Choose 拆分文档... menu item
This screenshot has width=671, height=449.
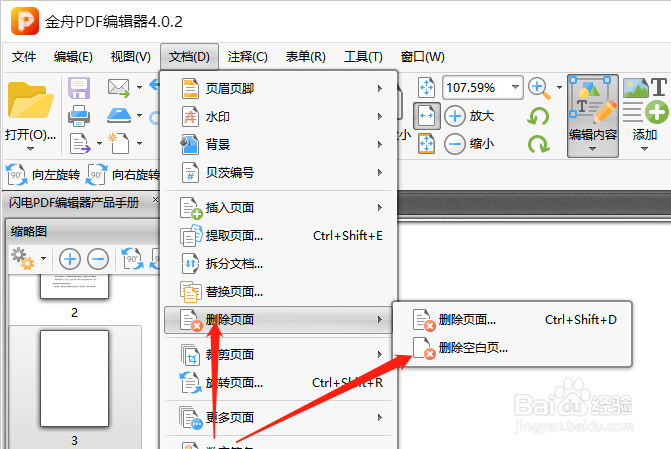(x=278, y=264)
